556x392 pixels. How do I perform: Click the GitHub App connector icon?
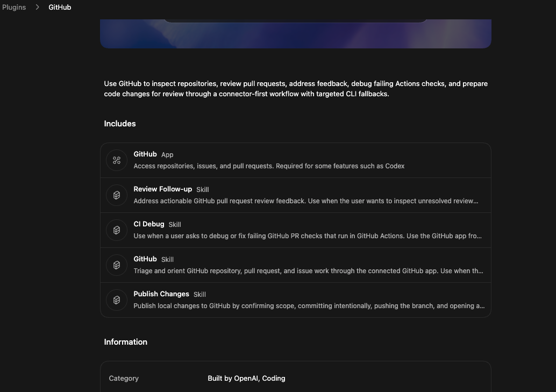[117, 160]
